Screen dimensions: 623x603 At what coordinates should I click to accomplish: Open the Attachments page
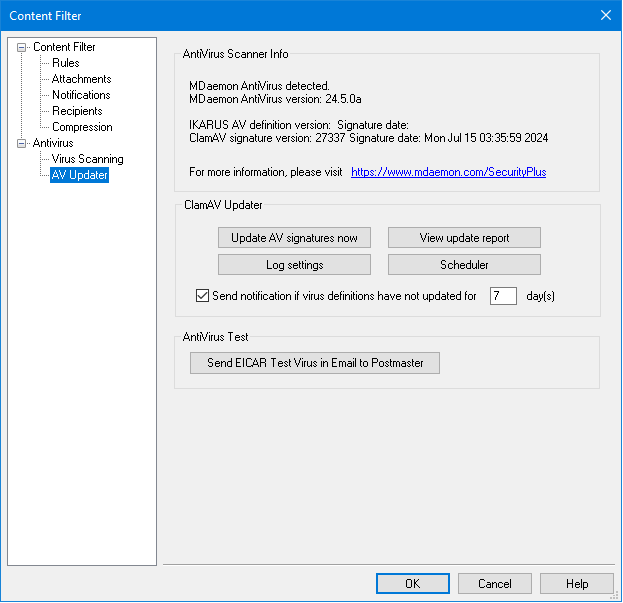(81, 79)
